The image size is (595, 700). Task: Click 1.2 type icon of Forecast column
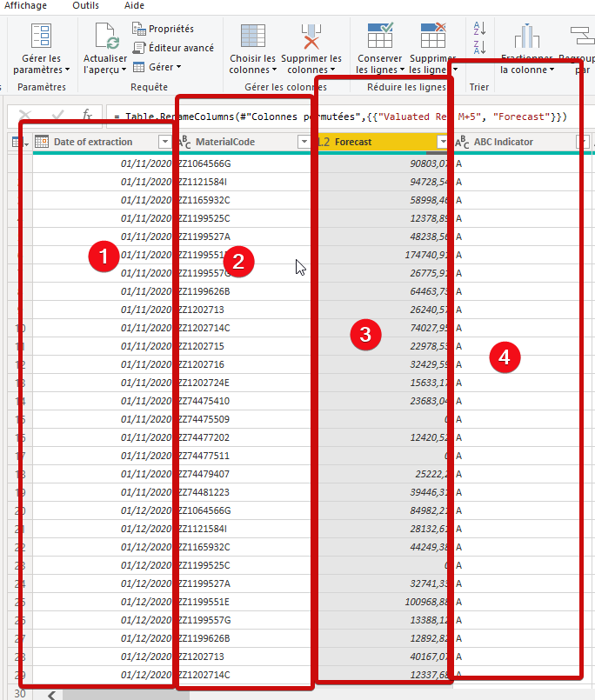pos(324,142)
